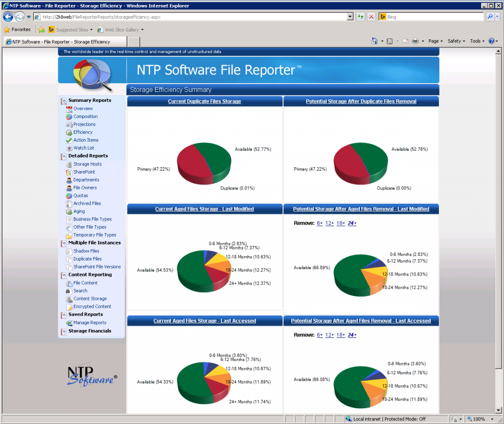
Task: Click the Composition pie icon
Action: pos(69,117)
